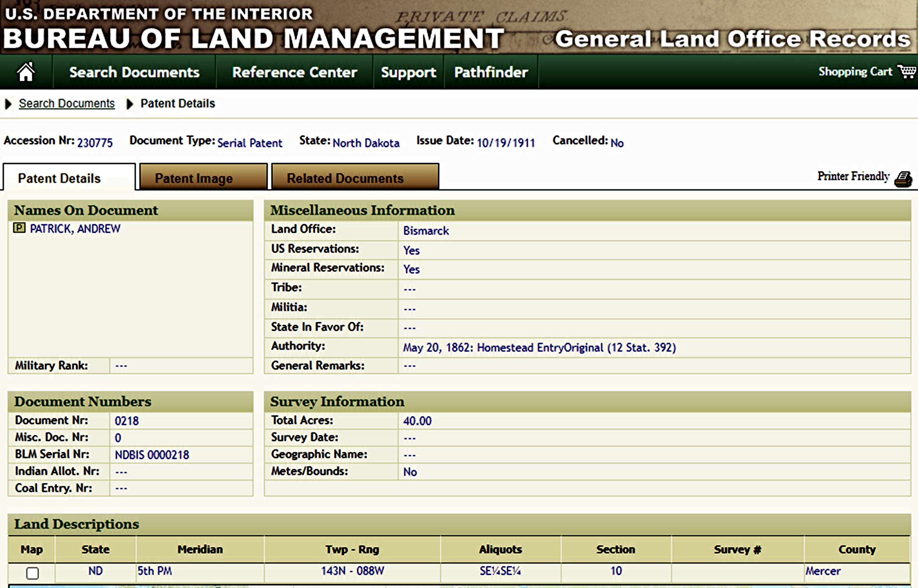Click the arrow before Patent Details breadcrumb
The width and height of the screenshot is (918, 588).
coord(129,104)
